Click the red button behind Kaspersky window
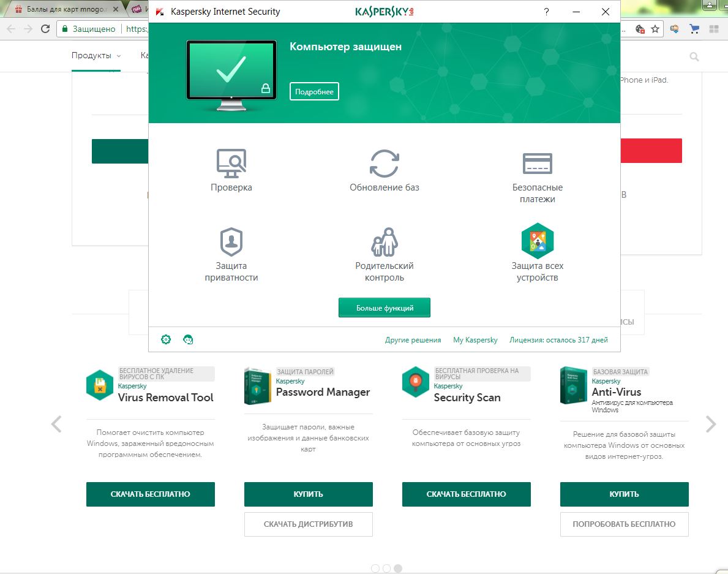 pyautogui.click(x=651, y=151)
